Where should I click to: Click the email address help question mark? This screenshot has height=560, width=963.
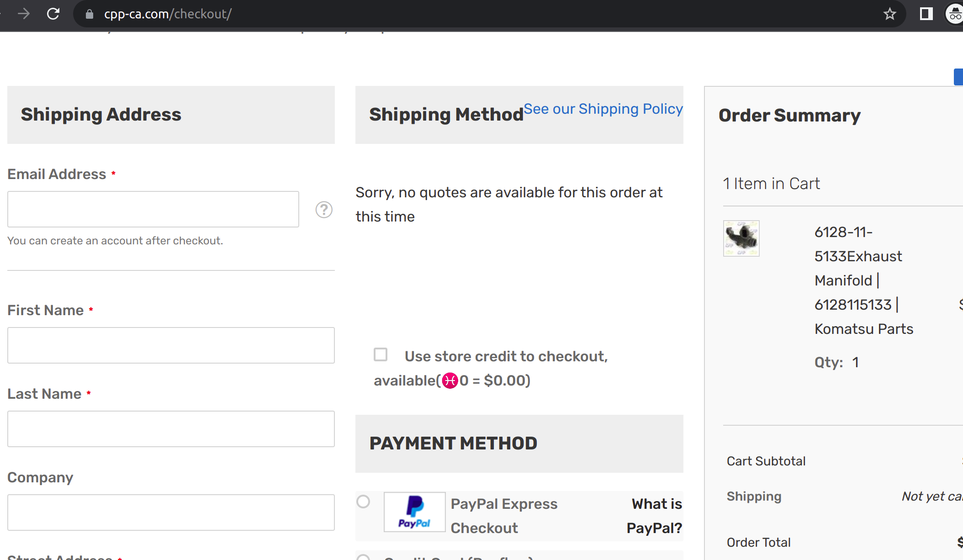[324, 210]
